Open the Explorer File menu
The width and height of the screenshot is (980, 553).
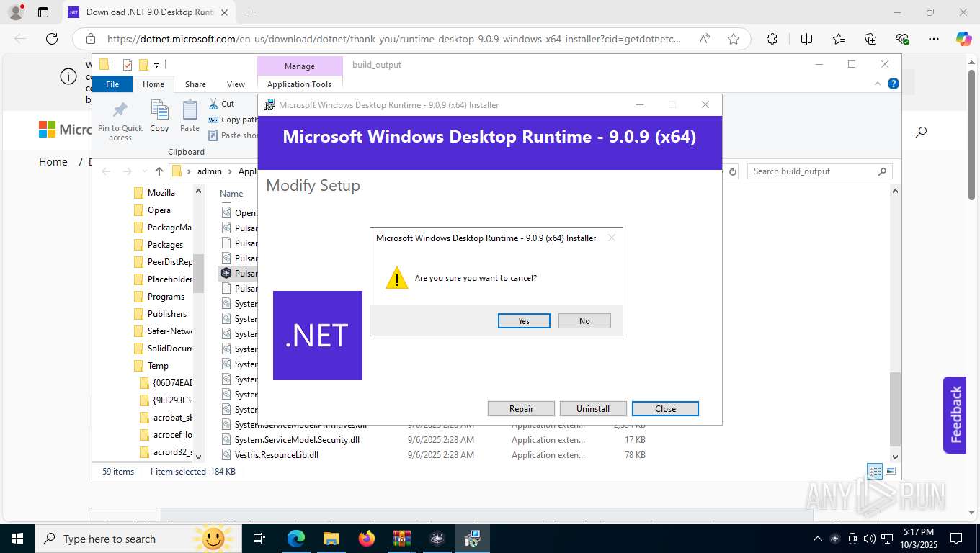(x=112, y=84)
